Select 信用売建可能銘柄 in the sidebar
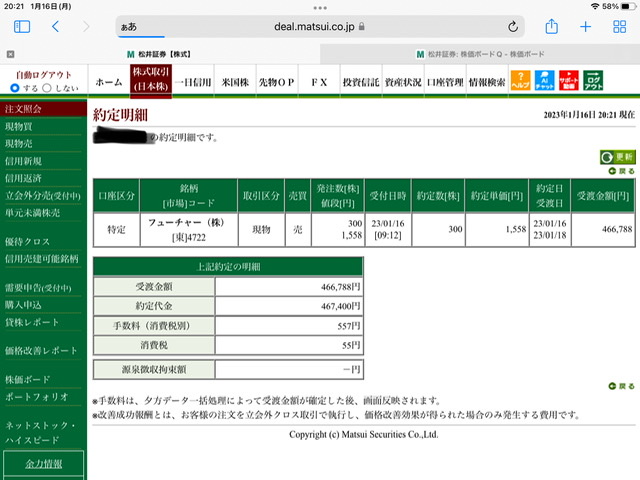Screen dimensions: 640x480 pos(42,259)
